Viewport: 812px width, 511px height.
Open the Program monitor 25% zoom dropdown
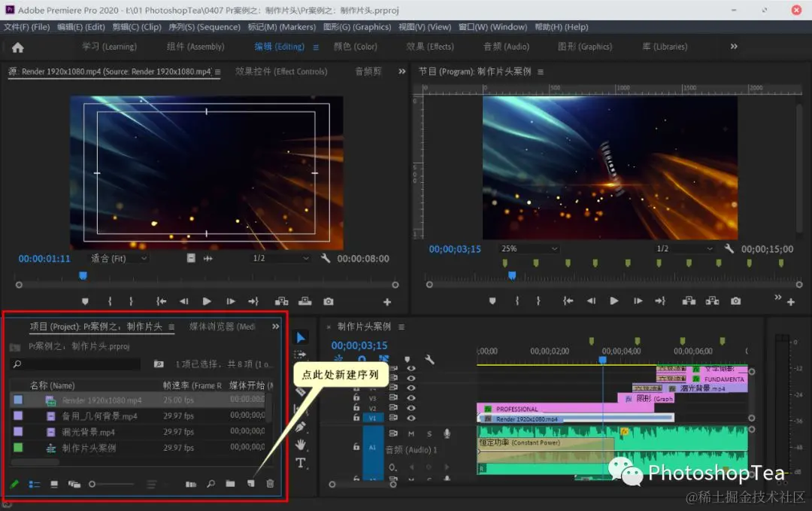(x=529, y=248)
